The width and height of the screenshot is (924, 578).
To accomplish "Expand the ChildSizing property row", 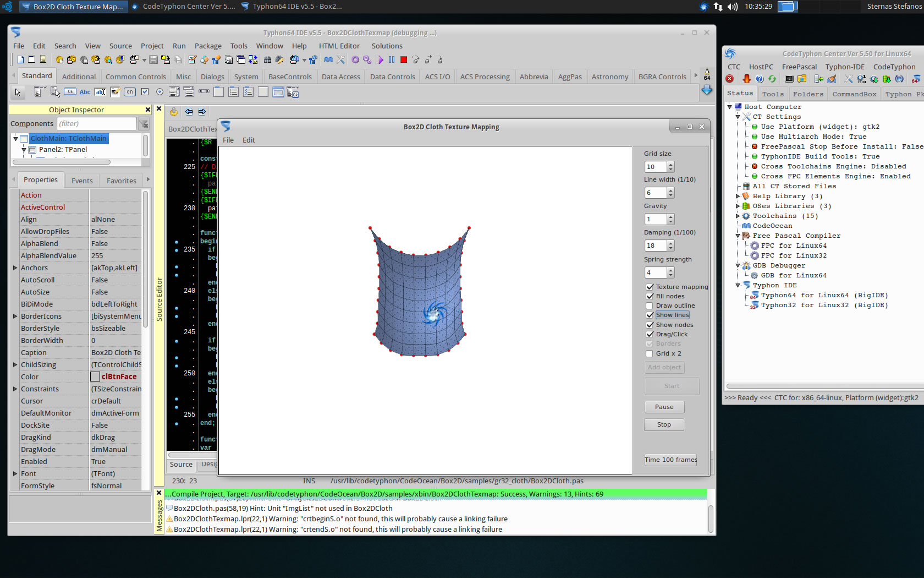I will point(15,364).
